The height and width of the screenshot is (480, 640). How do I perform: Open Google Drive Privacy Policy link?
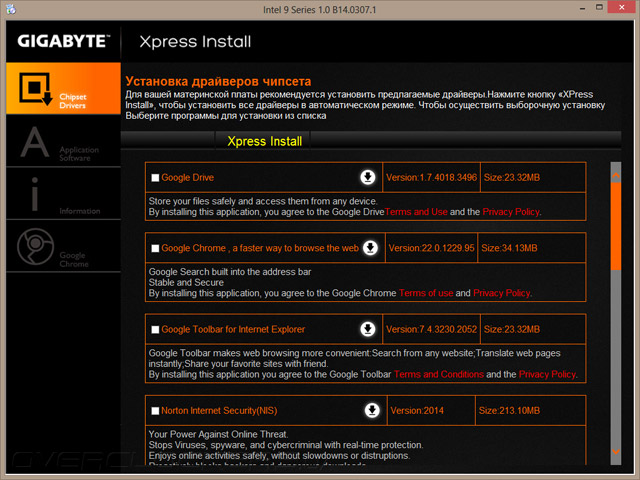(511, 212)
